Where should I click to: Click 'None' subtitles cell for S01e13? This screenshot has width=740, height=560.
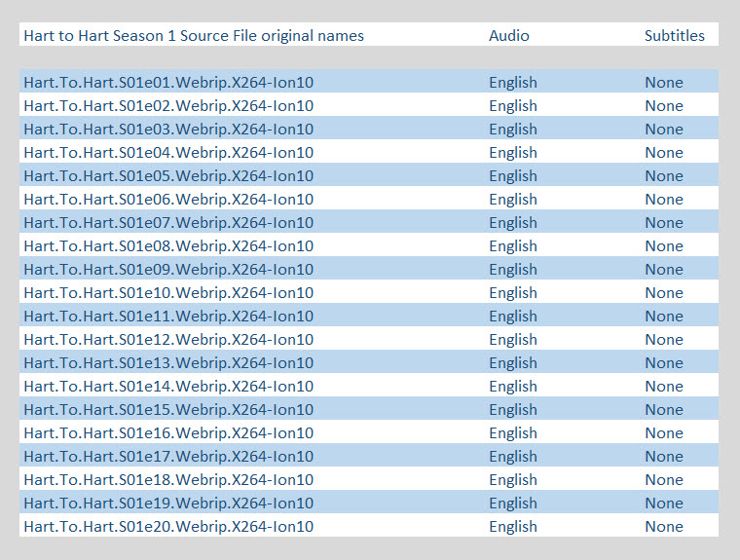click(664, 362)
